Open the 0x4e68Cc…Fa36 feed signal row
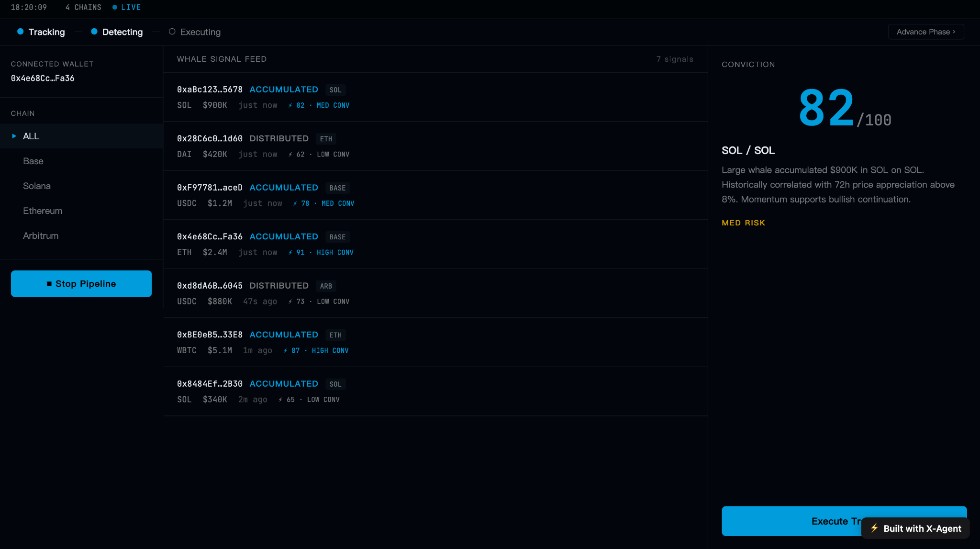Image resolution: width=980 pixels, height=549 pixels. [435, 244]
